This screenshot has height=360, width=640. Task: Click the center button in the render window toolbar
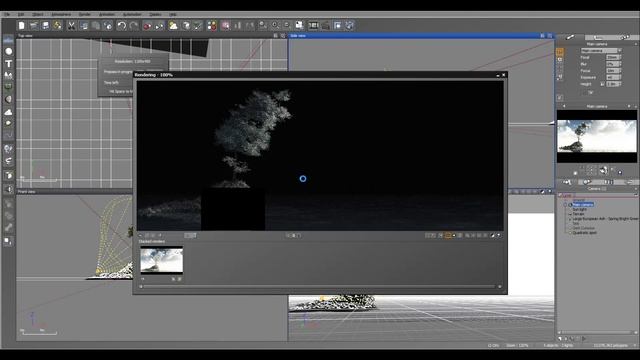click(x=293, y=236)
